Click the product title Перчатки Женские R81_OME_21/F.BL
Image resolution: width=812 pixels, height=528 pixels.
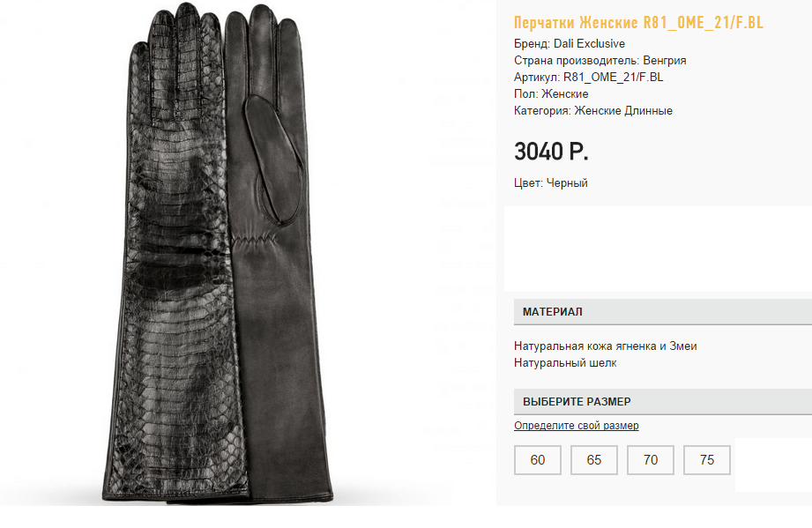[x=638, y=22]
